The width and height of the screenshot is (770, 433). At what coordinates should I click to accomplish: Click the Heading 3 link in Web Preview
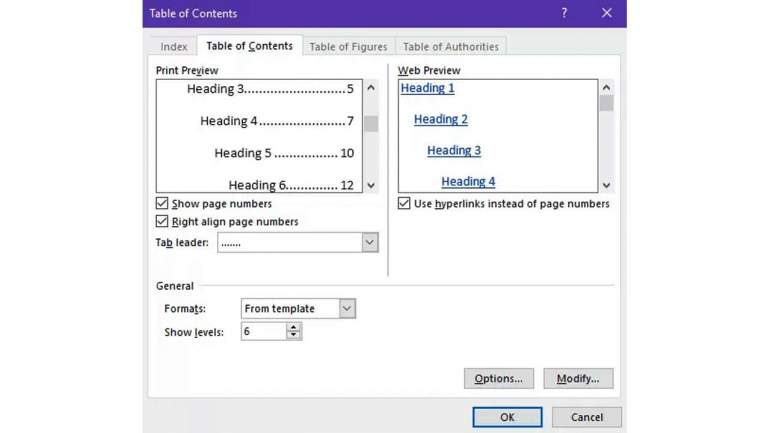point(454,150)
